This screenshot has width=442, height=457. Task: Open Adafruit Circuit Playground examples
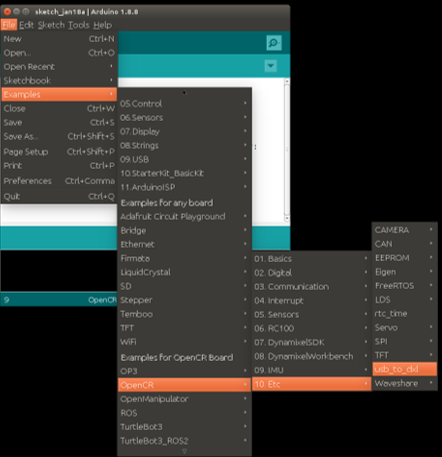pyautogui.click(x=185, y=217)
